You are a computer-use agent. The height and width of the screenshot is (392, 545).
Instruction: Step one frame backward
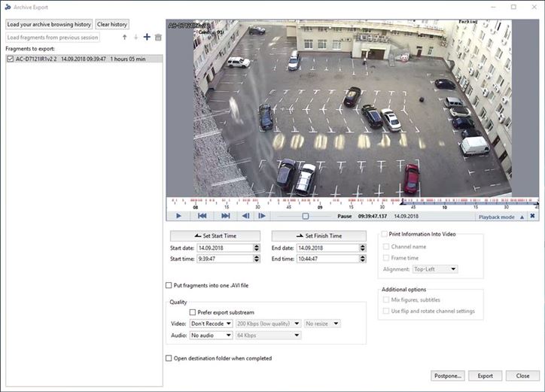click(245, 216)
